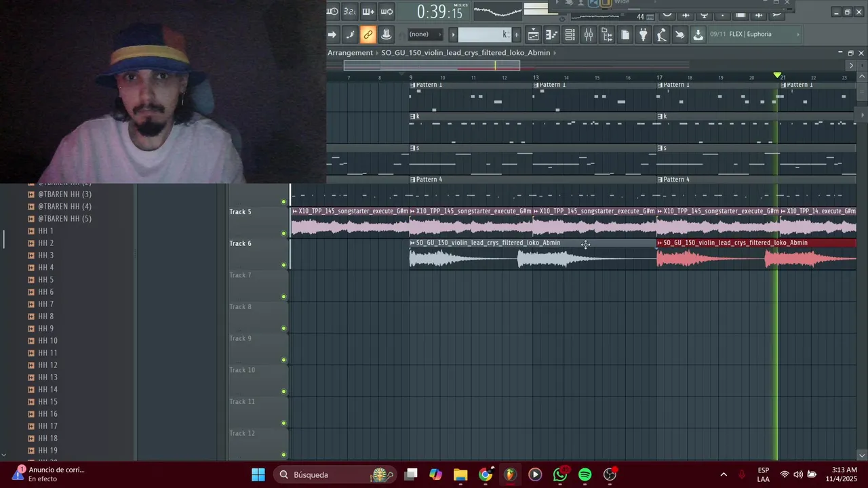Screen dimensions: 868x488
Task: Click the 0:39:15 time display
Action: coord(440,12)
